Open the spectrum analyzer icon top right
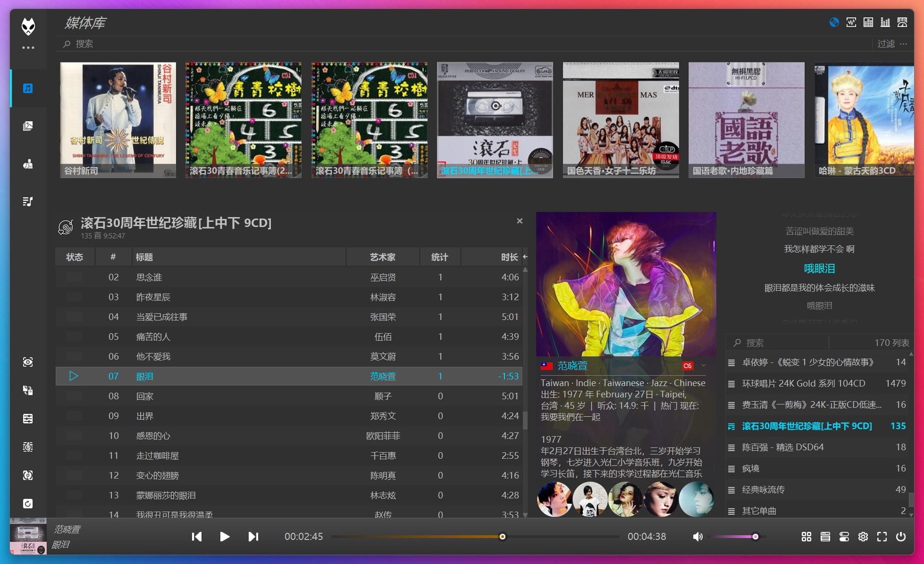 (x=868, y=22)
